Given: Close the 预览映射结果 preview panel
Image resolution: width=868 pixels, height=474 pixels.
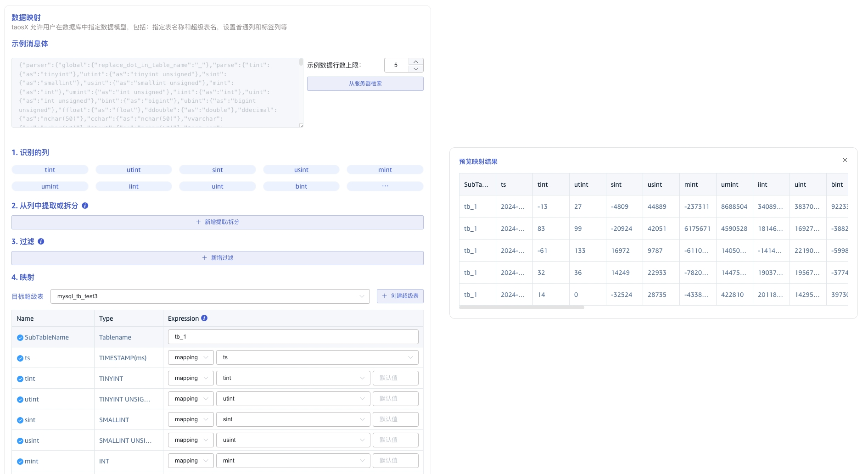Looking at the screenshot, I should coord(845,160).
